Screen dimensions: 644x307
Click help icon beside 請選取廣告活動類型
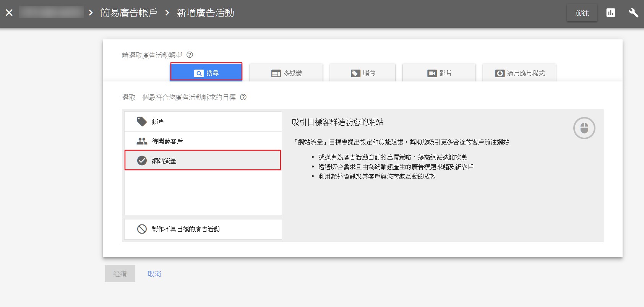[x=190, y=55]
